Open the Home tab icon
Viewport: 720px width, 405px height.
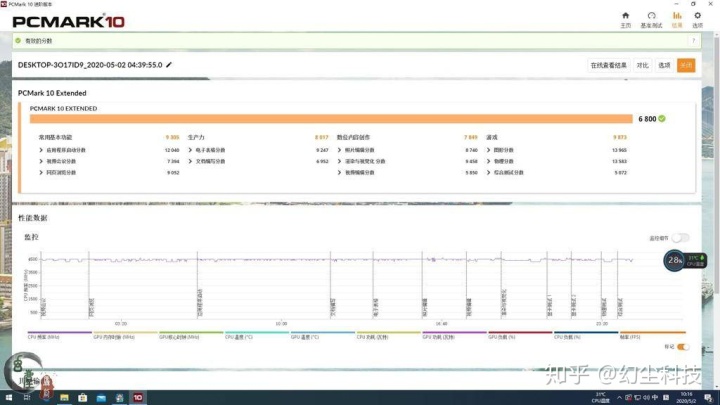(625, 16)
